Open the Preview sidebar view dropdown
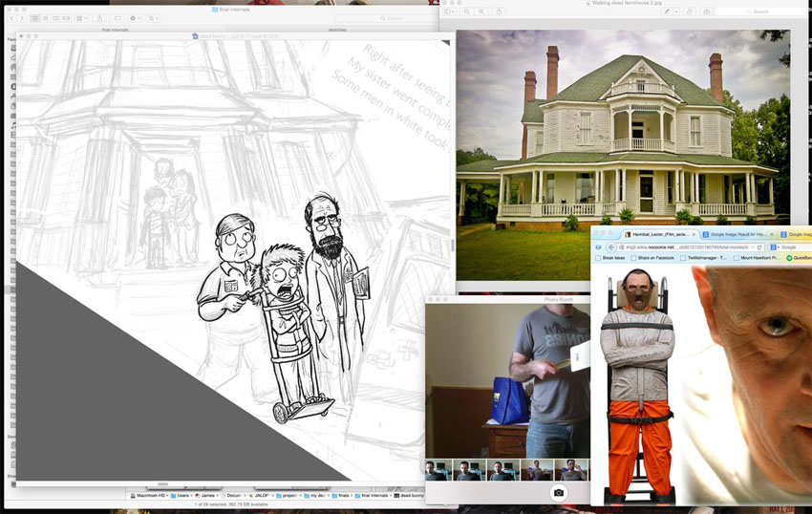This screenshot has height=514, width=812. point(449,11)
